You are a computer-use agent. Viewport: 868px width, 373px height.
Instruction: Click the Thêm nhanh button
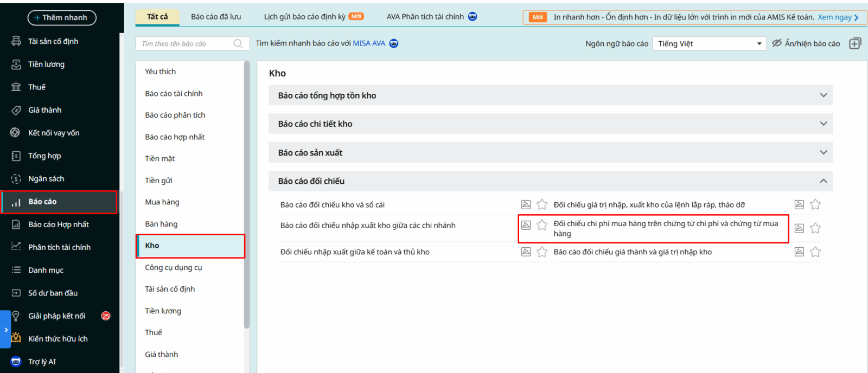62,17
